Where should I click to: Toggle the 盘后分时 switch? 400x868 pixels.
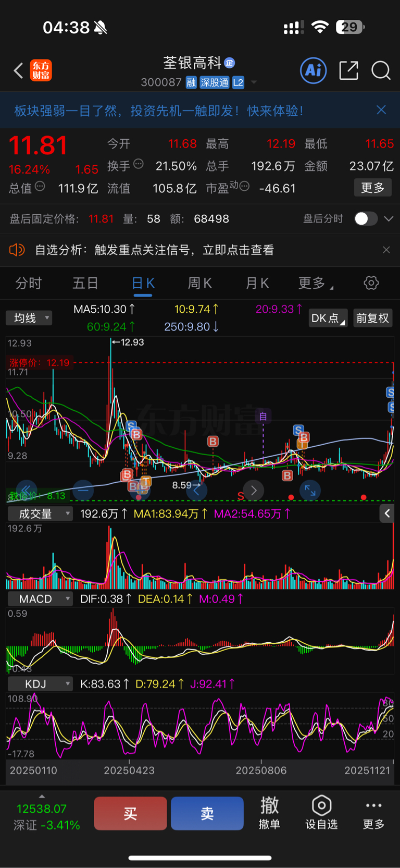point(366,218)
